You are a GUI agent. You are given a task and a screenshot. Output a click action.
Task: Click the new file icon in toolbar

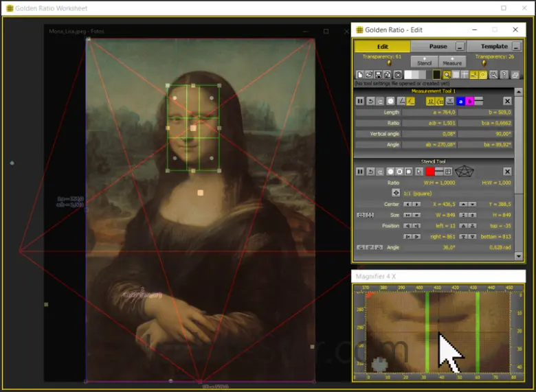pyautogui.click(x=359, y=75)
